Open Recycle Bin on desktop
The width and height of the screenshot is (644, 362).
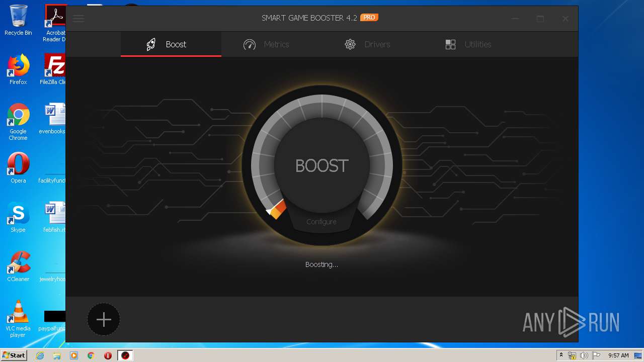pos(18,21)
